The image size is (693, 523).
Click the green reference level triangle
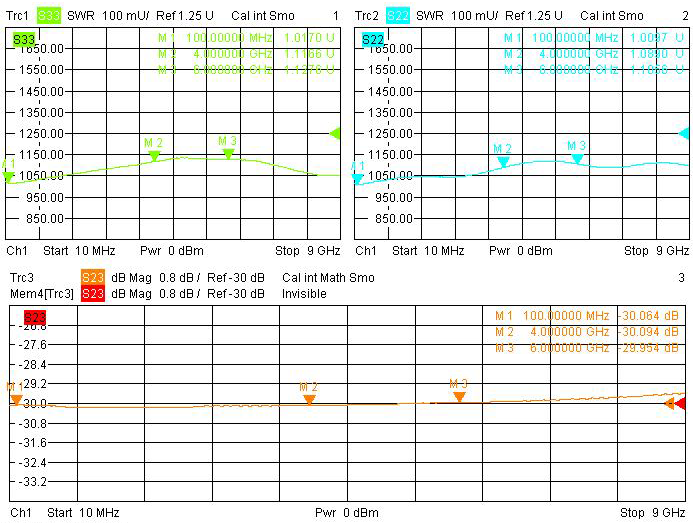coord(335,133)
